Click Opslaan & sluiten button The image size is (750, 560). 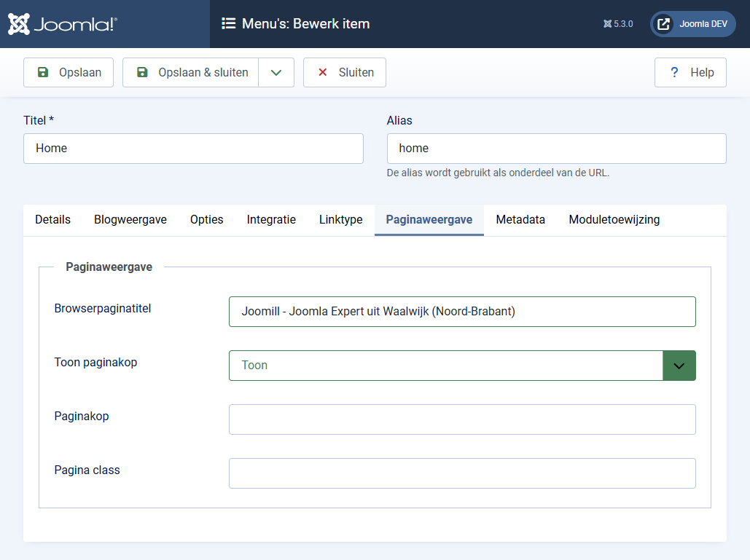(x=191, y=73)
